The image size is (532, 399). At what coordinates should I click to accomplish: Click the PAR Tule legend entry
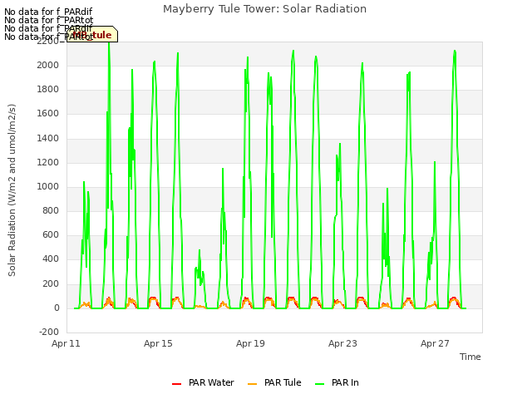click(274, 382)
